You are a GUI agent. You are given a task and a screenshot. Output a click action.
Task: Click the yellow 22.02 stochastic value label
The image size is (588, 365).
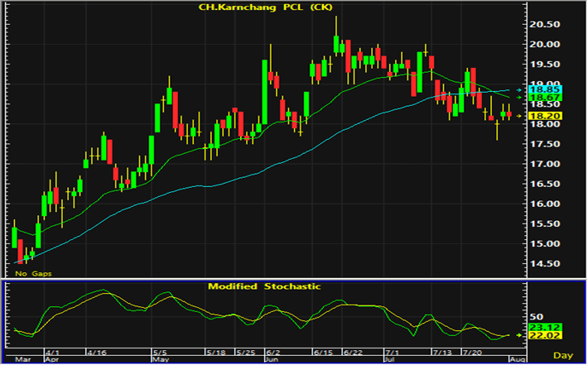click(545, 335)
